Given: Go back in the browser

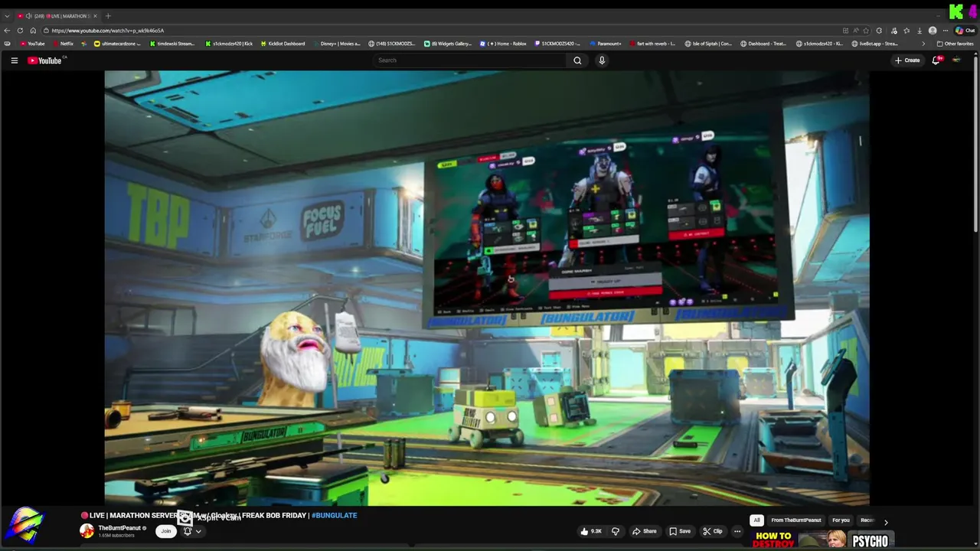Looking at the screenshot, I should (x=8, y=31).
